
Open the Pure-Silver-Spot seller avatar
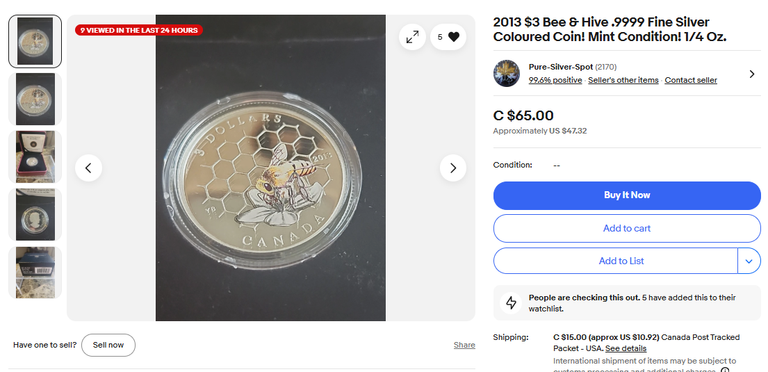506,73
